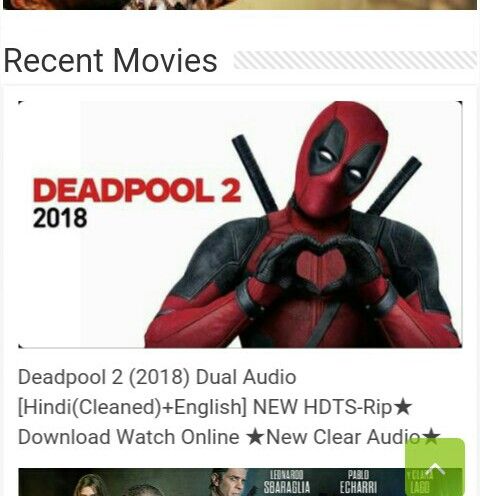480x496 pixels.
Task: Click the 2018 year text on poster
Action: point(60,218)
